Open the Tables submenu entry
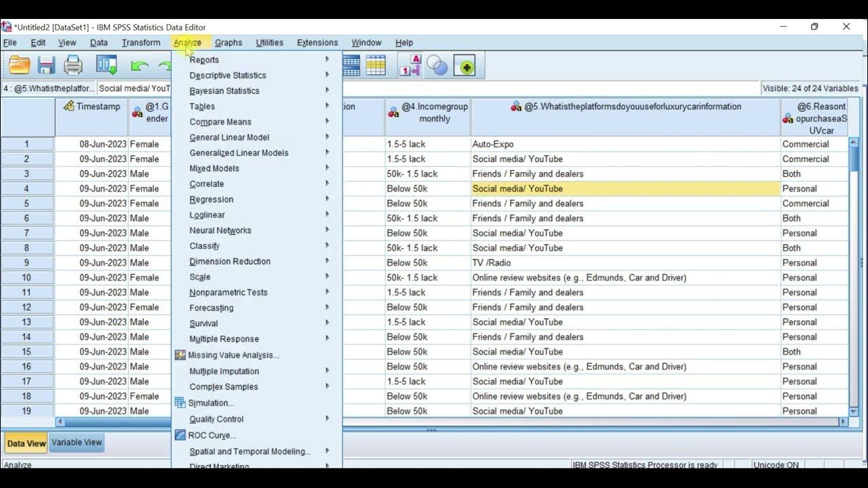This screenshot has width=868, height=488. tap(257, 106)
